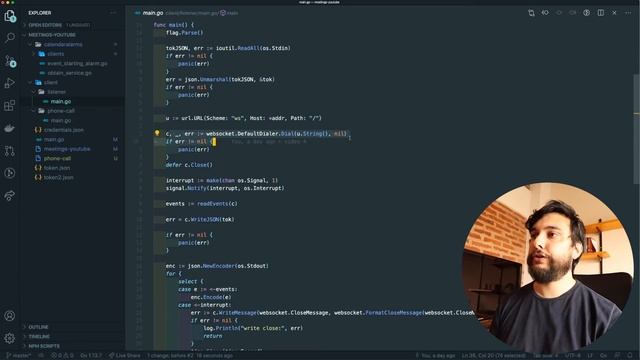Click the feedback icon in status bar
Screen dimensions: 640x360
coord(618,356)
